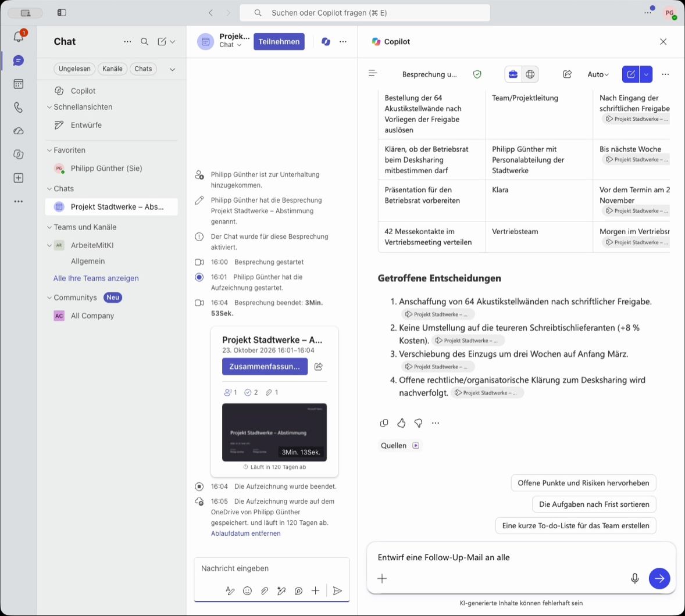685x616 pixels.
Task: Expand the chat filter chevron
Action: pyautogui.click(x=173, y=69)
